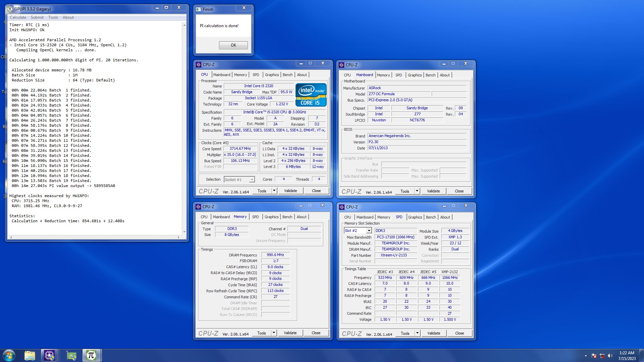Click the Calculation + Reduction time line
644x362 pixels.
click(x=68, y=221)
